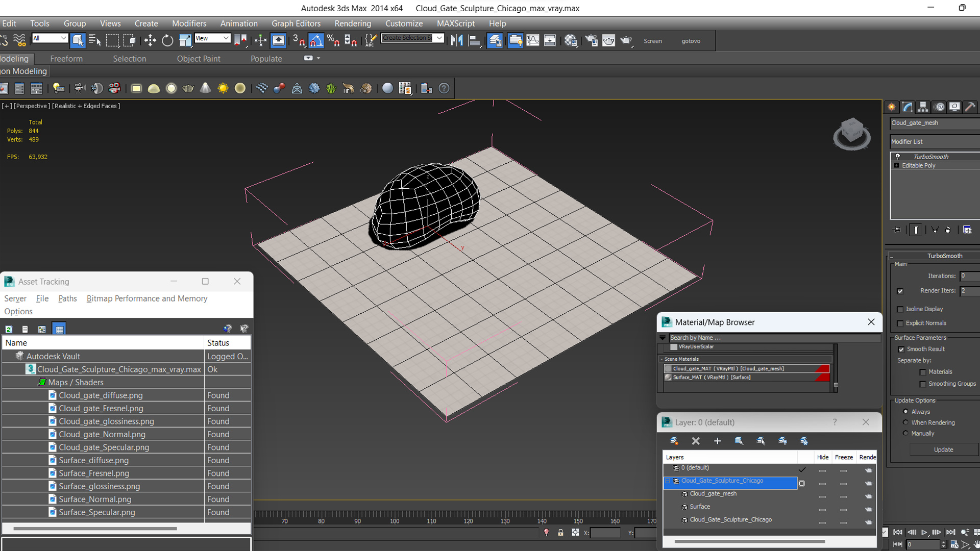
Task: Enable Isoline Display checkbox
Action: pyautogui.click(x=900, y=309)
